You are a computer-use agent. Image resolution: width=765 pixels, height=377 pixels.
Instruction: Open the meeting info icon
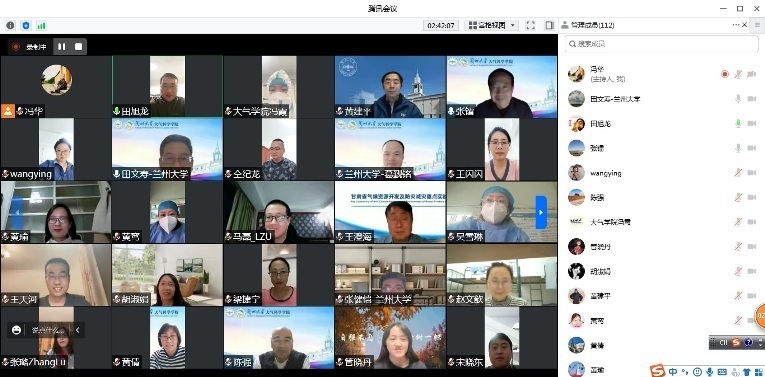coord(10,25)
